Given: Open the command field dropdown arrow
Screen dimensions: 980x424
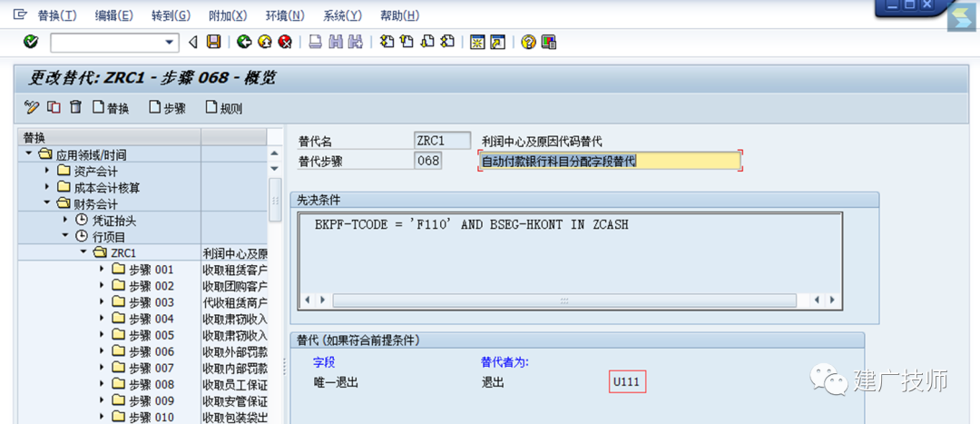Looking at the screenshot, I should click(x=168, y=43).
